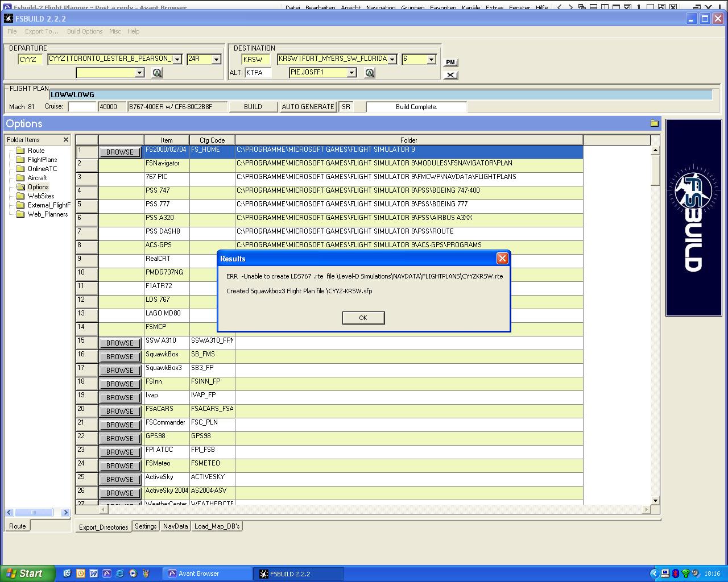Screen dimensions: 728x582
Task: Click the PM button beside the destination panel
Action: click(450, 62)
